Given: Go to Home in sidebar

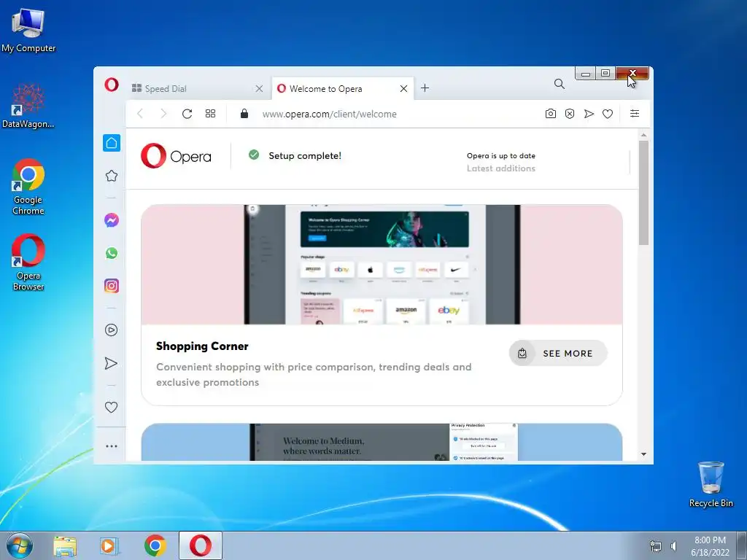Looking at the screenshot, I should point(112,143).
